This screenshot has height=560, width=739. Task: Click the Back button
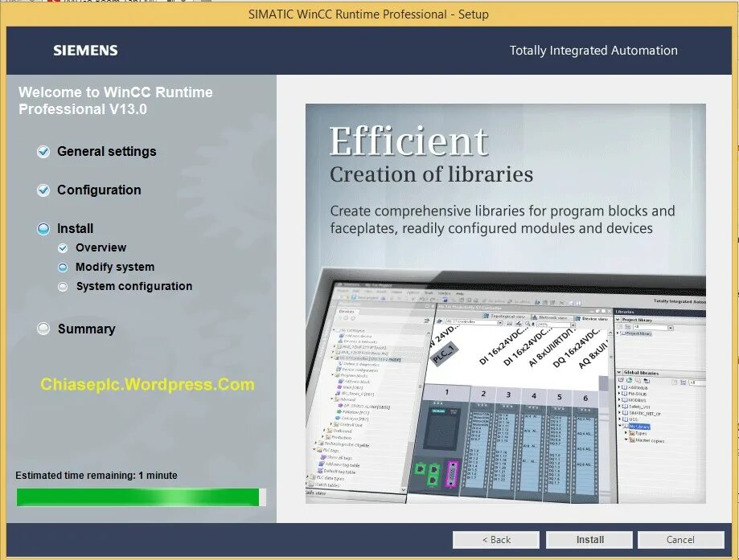(496, 540)
